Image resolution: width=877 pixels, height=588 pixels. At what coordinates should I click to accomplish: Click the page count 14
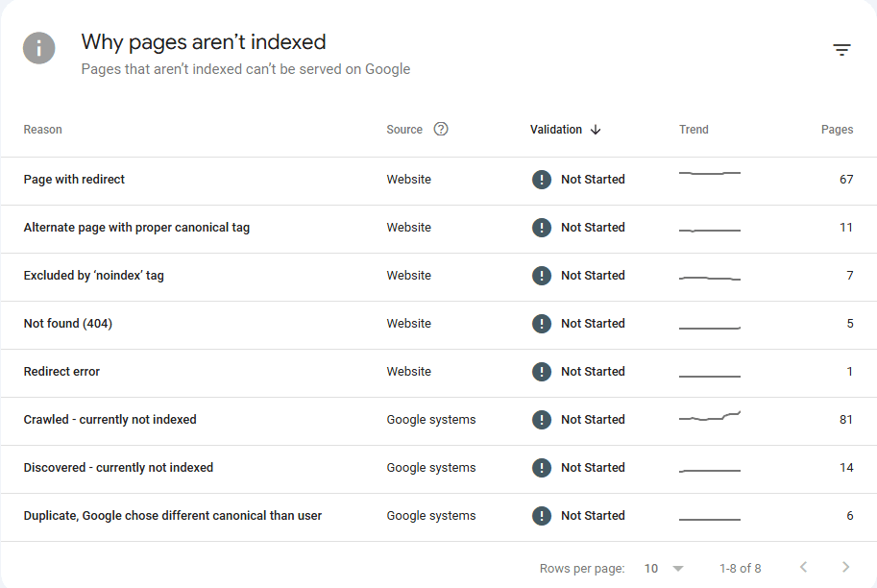coord(846,468)
